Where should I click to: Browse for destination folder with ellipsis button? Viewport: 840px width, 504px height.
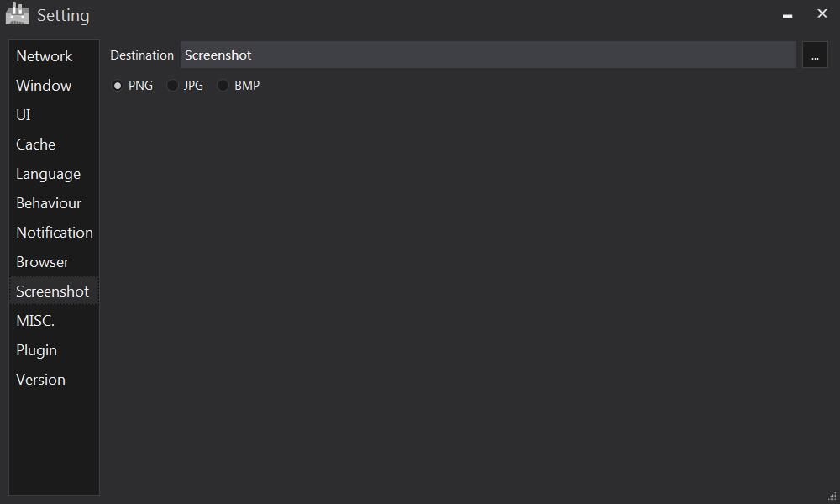click(815, 55)
